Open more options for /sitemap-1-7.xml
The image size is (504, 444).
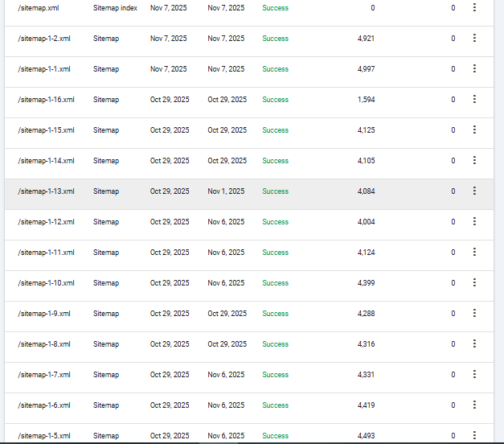tap(474, 374)
